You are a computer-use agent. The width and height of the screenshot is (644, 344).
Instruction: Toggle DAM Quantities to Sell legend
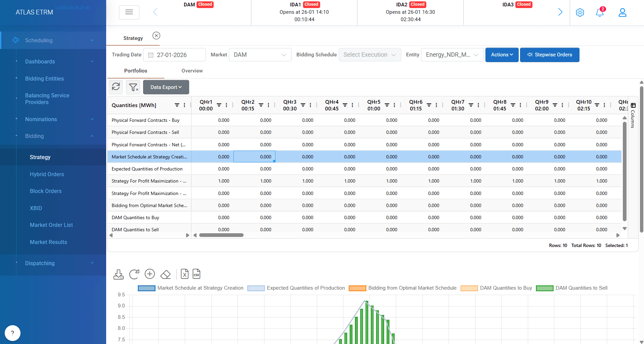tap(572, 288)
